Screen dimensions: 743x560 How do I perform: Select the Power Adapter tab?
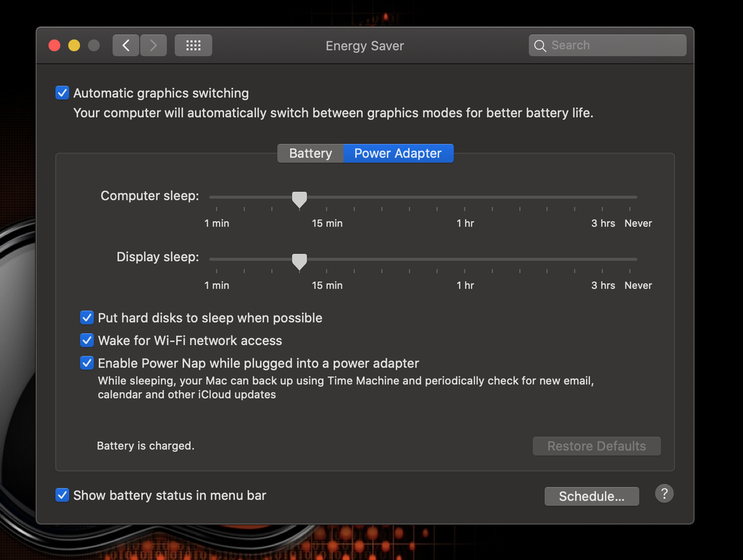(398, 153)
